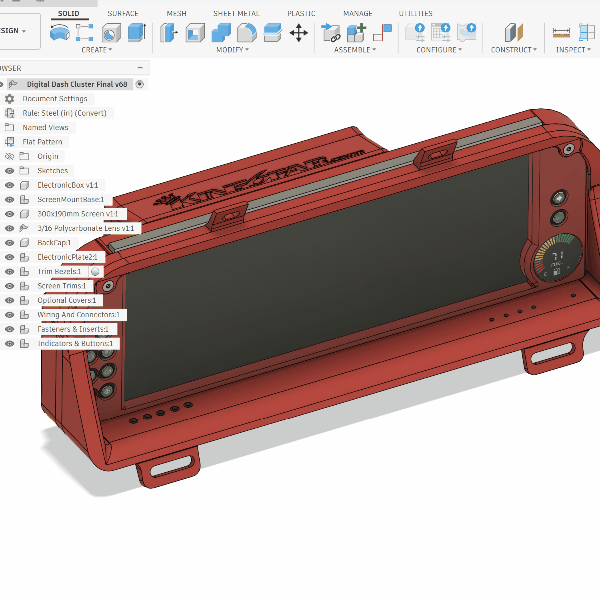The image size is (600, 600).
Task: Hide the BackCap:1 component
Action: pos(10,243)
